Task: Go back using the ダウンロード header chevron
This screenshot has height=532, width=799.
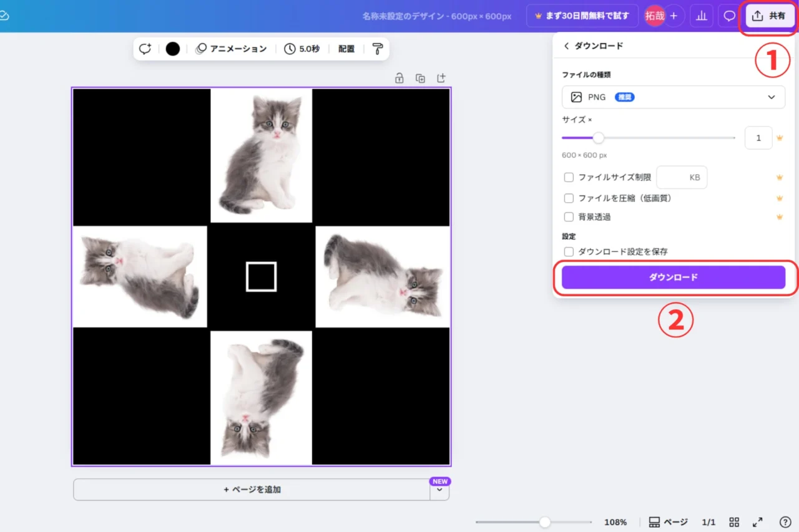Action: tap(567, 46)
